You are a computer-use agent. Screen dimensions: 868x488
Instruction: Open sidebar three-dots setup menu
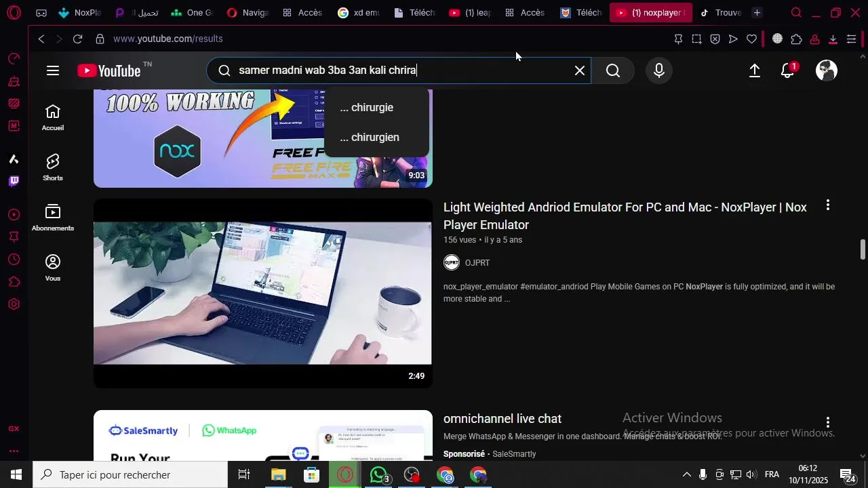14,451
